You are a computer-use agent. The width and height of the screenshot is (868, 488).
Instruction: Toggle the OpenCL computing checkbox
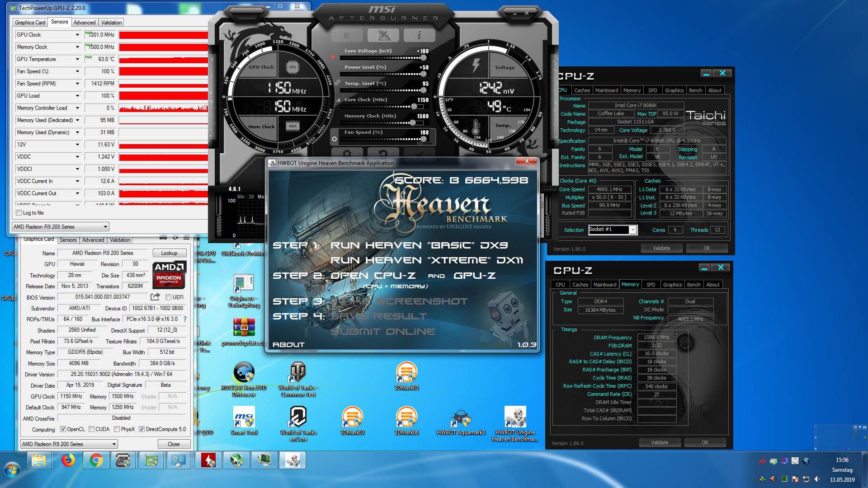63,429
